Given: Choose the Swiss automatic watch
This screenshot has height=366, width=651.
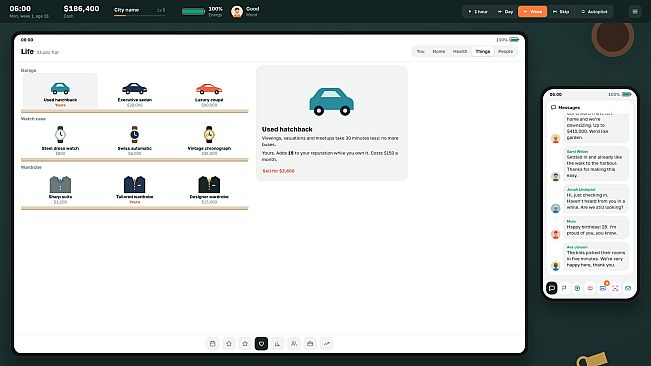Looking at the screenshot, I should [135, 140].
